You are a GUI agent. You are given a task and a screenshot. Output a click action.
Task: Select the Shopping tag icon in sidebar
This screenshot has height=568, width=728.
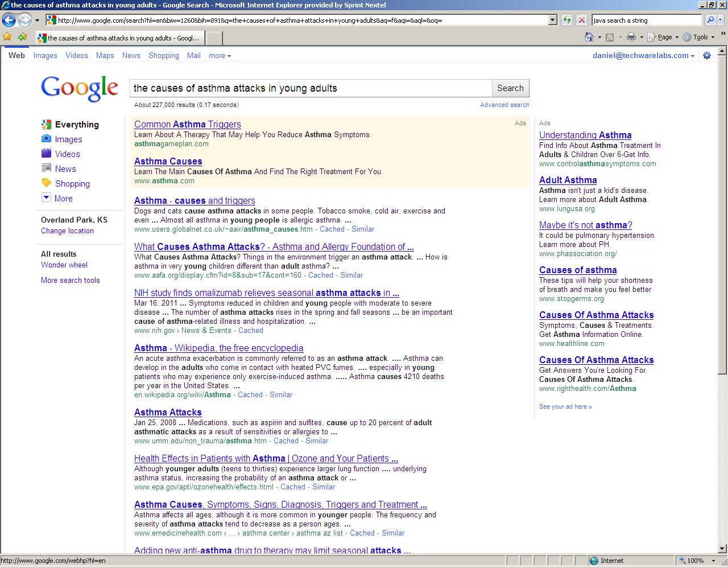tap(47, 183)
